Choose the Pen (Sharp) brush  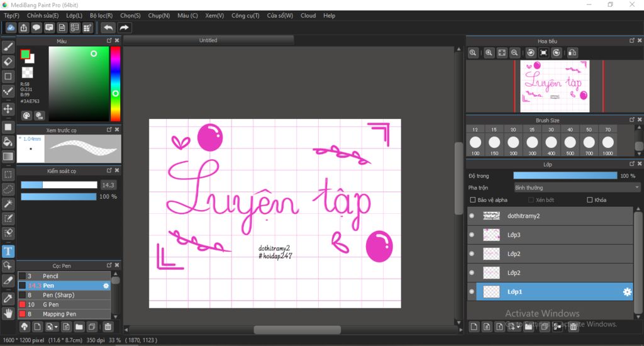[x=64, y=295]
